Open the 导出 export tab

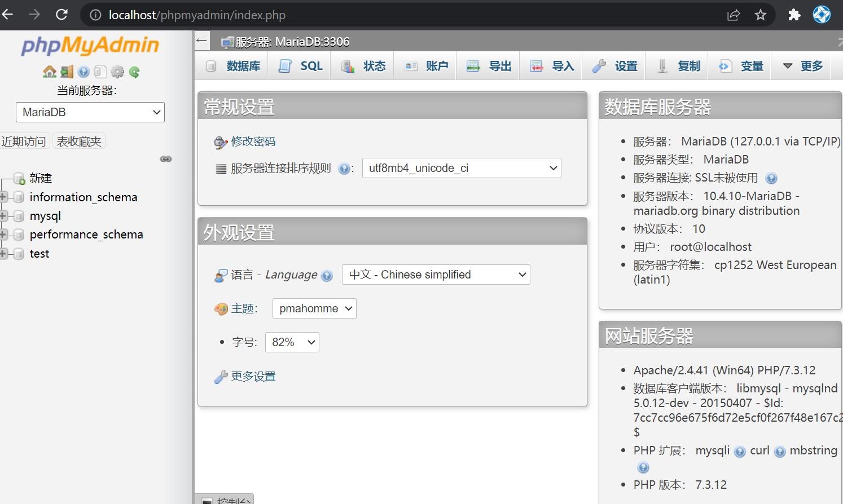[x=488, y=66]
